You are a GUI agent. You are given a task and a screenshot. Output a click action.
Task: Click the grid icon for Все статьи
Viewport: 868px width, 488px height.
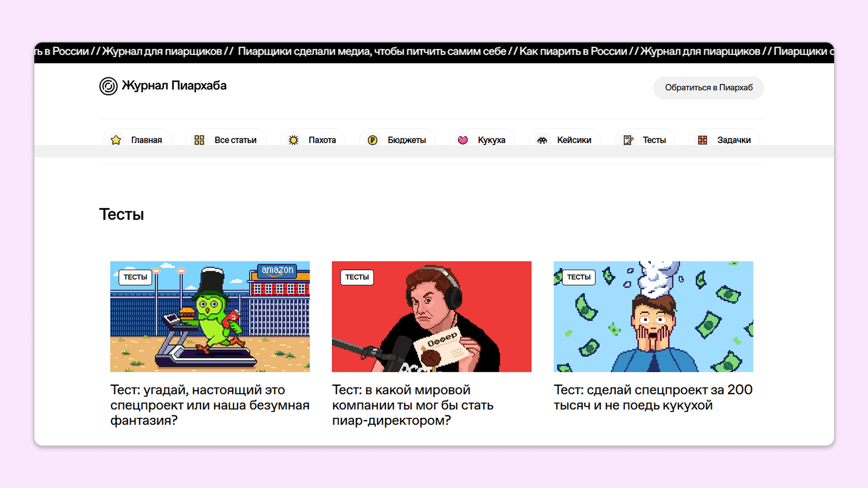pos(199,140)
